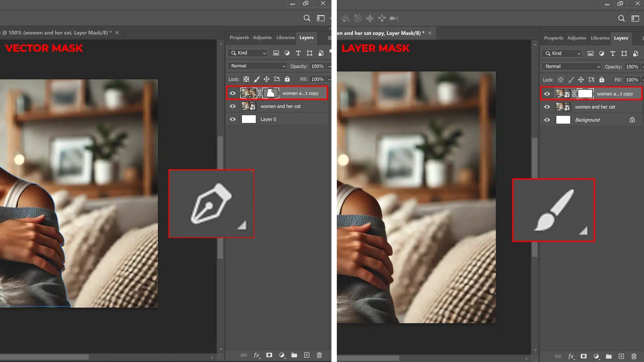Switch to Properties tab in the Layer Mask window
644x362 pixels.
point(553,38)
